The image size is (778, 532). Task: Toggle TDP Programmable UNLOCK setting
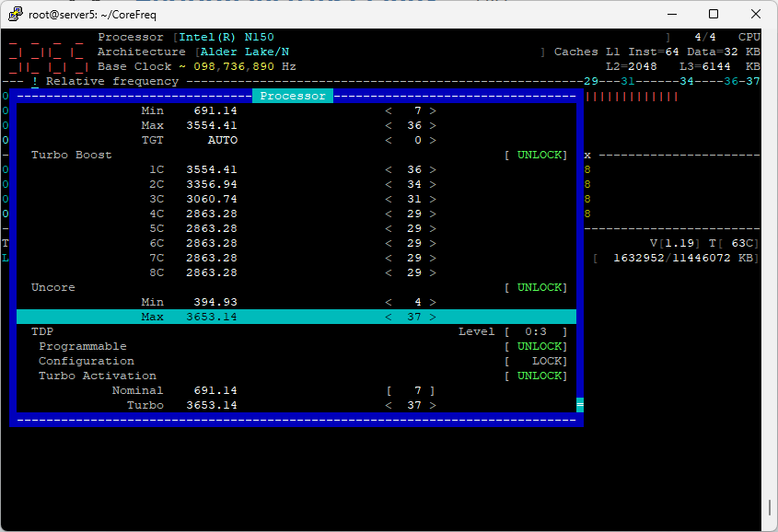pos(536,346)
